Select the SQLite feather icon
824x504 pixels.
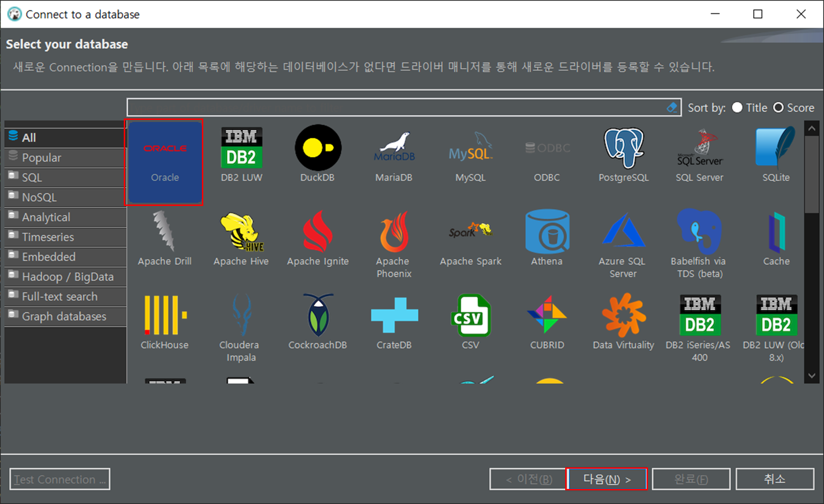tap(776, 147)
